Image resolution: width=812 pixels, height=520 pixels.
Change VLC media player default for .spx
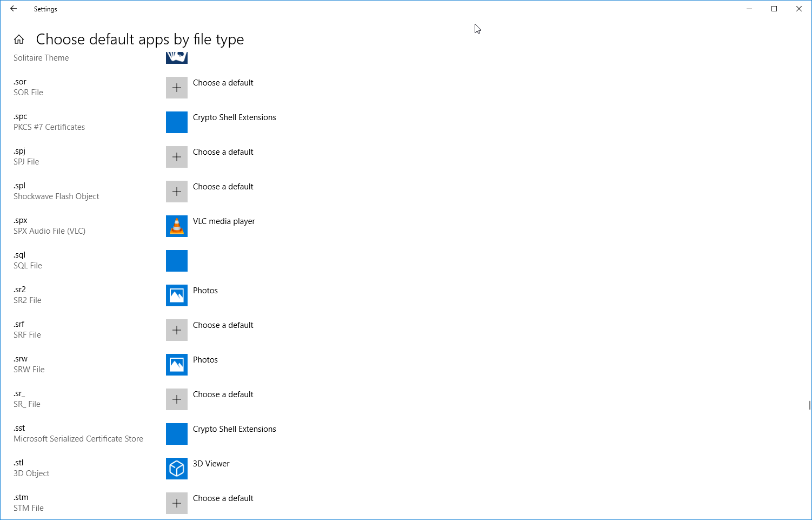tap(224, 221)
